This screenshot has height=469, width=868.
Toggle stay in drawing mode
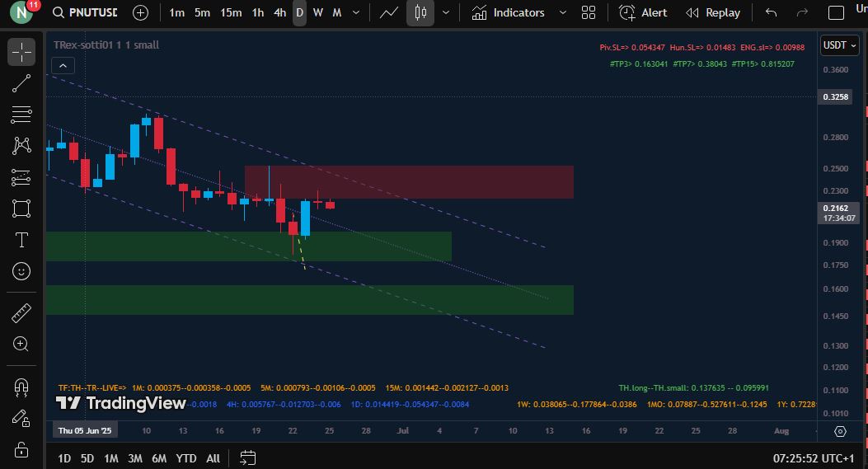click(21, 418)
